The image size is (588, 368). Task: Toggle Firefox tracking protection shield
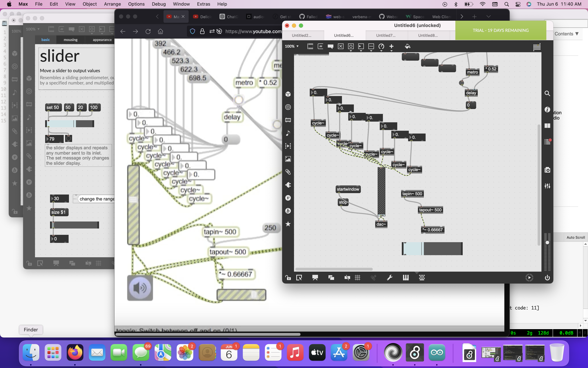point(192,31)
